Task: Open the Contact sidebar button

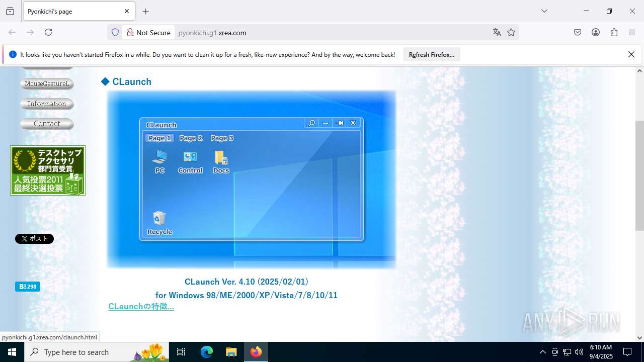Action: (47, 124)
